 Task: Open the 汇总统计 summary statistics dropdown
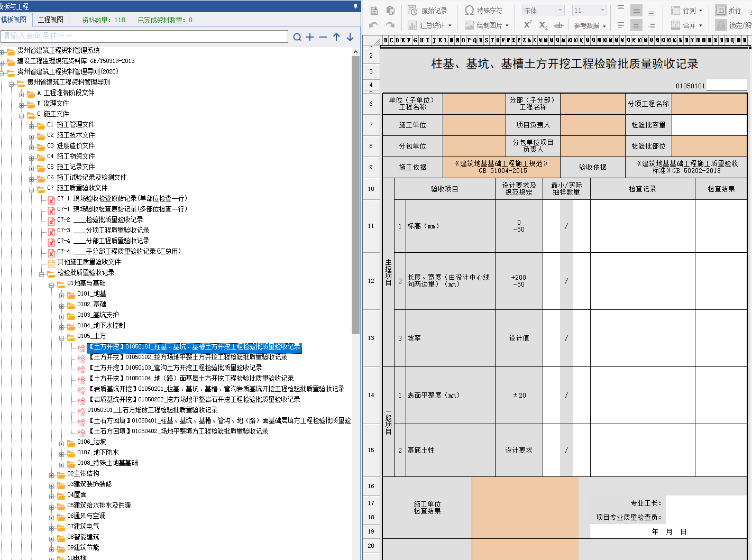(430, 25)
